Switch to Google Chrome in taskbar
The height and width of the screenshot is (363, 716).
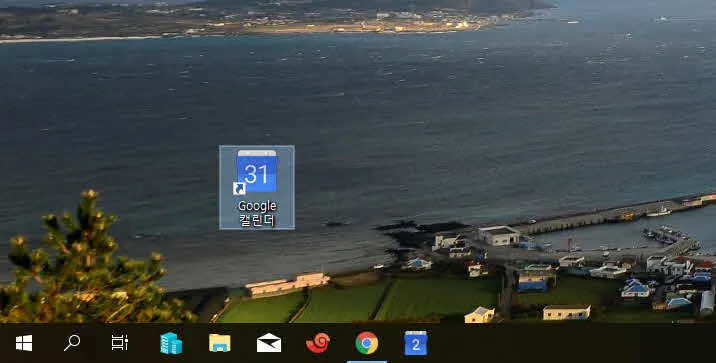[367, 343]
